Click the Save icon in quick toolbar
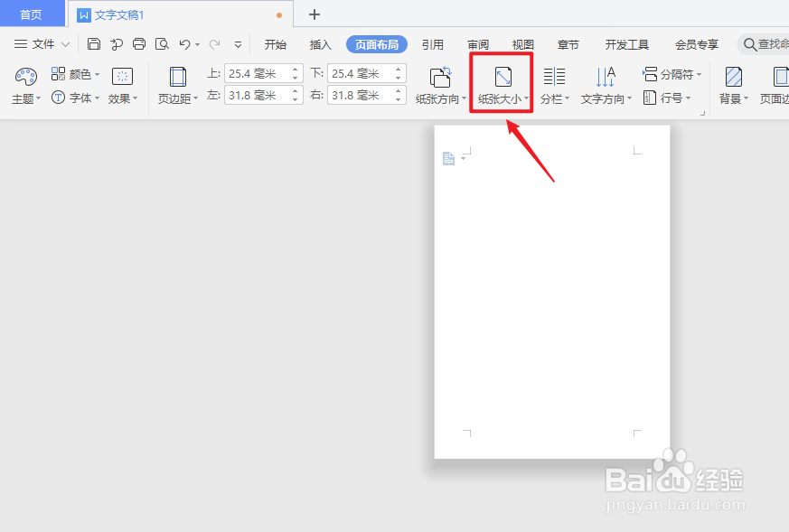The image size is (789, 532). (94, 44)
